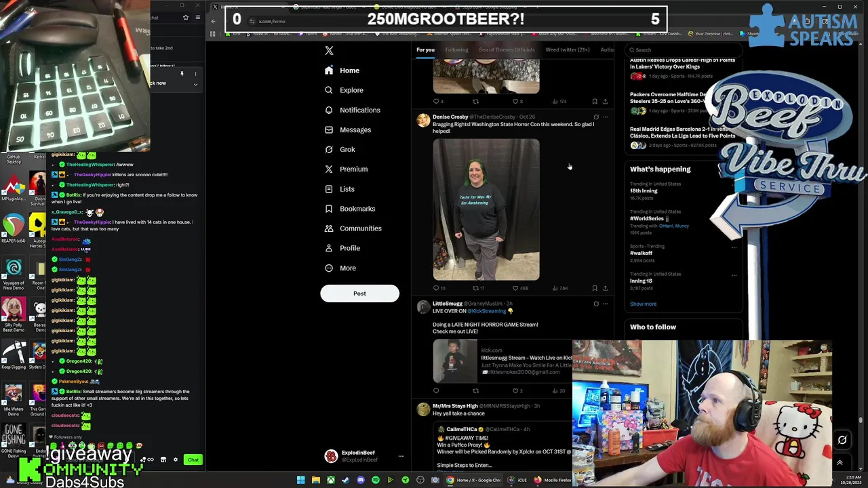The width and height of the screenshot is (868, 488).
Task: Open more options on Denise Crosby's post
Action: (x=605, y=117)
